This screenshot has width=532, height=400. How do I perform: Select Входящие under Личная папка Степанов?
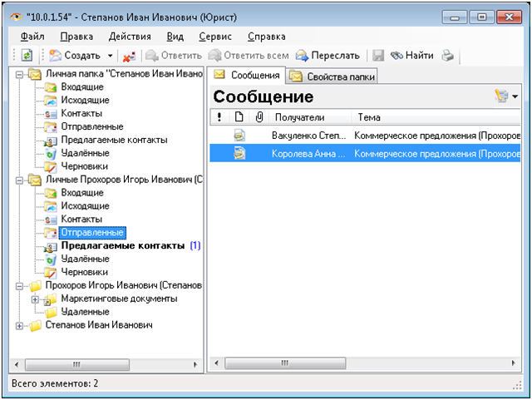click(x=82, y=87)
